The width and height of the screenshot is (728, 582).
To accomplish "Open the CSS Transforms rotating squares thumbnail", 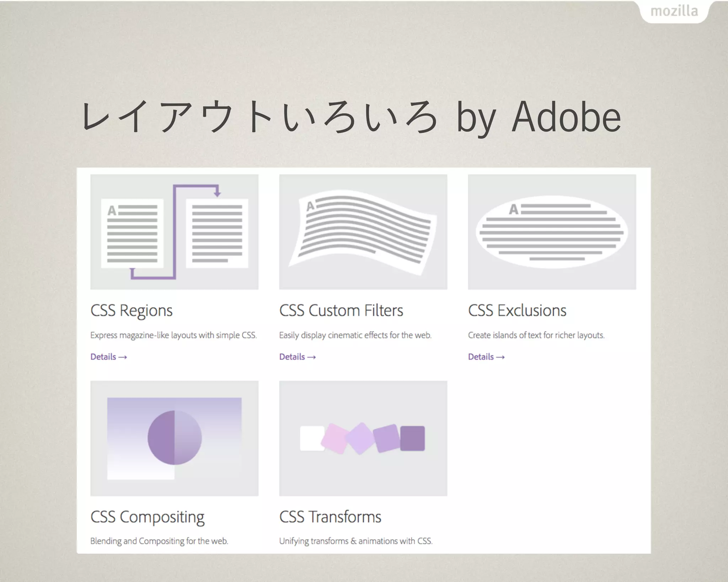I will pos(363,438).
